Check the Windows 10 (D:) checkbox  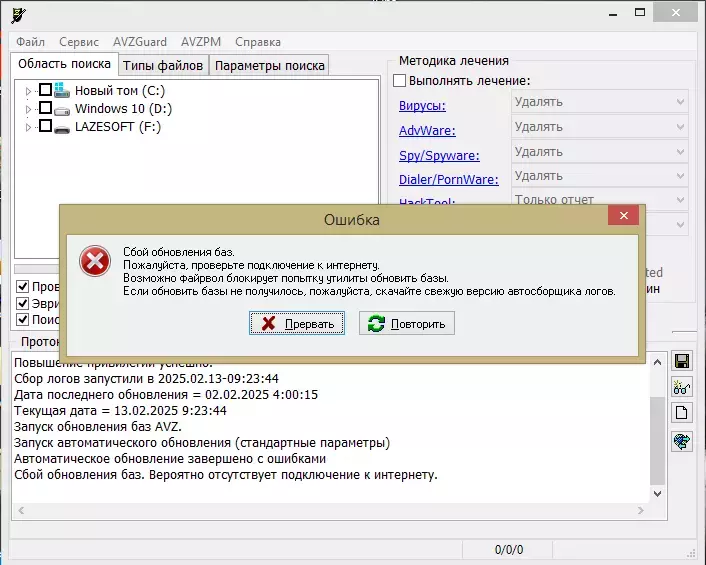pos(45,108)
